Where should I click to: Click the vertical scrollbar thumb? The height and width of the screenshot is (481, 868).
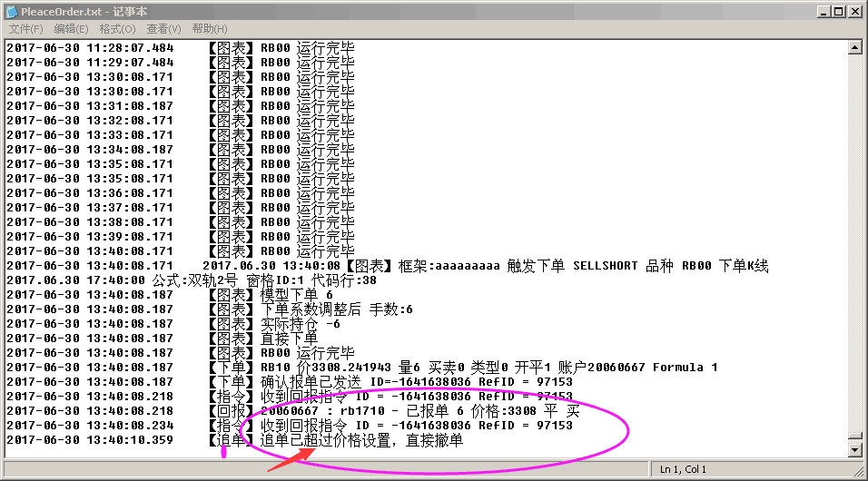(854, 437)
